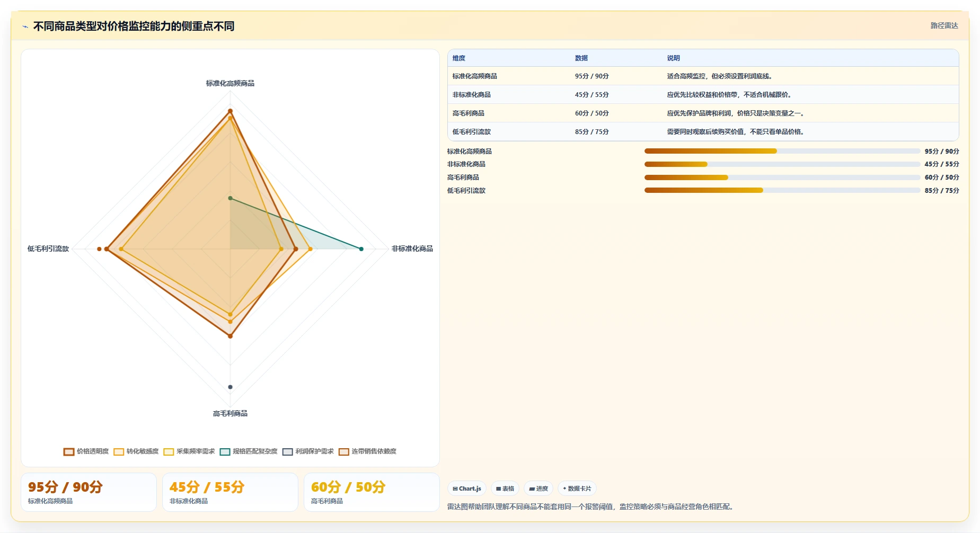
Task: Click the 进度 tag
Action: 538,488
